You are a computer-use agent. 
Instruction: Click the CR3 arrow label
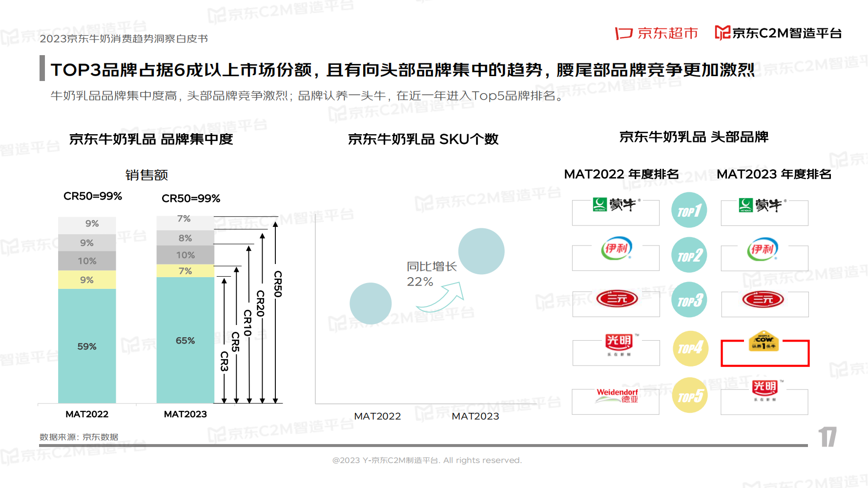(x=224, y=361)
